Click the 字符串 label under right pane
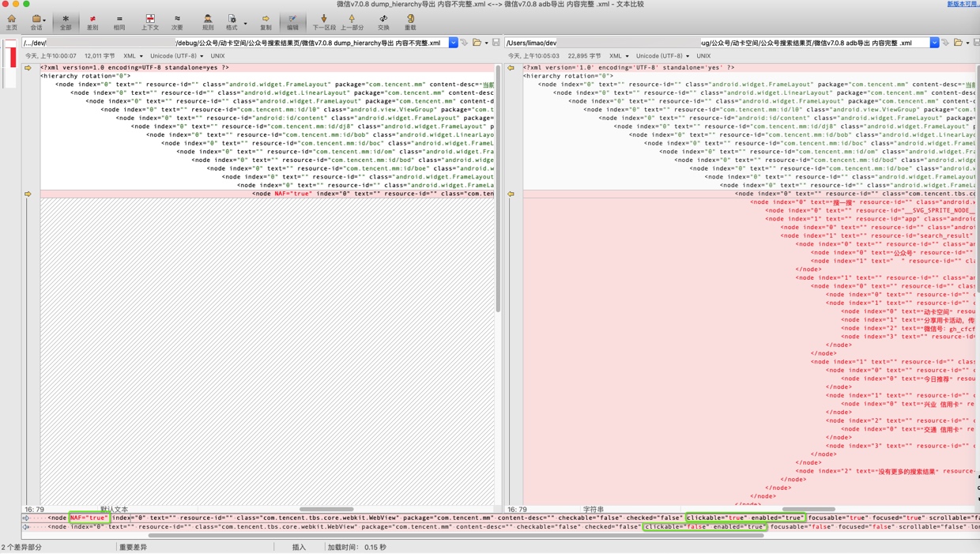Screen dimensions: 980x554 click(x=594, y=510)
